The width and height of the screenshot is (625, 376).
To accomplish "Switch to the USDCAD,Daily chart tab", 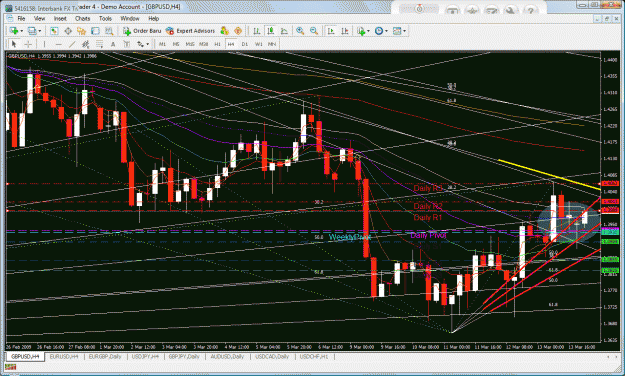I will pyautogui.click(x=272, y=356).
